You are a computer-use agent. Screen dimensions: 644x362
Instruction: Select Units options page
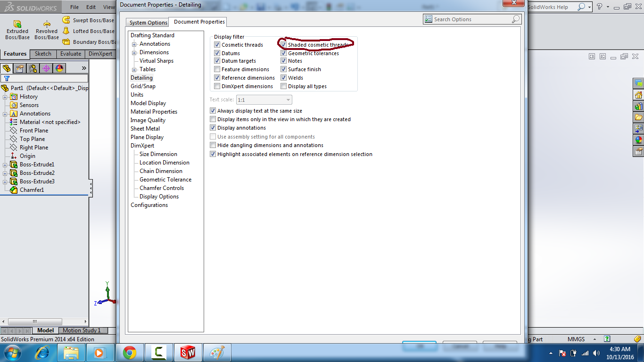point(137,95)
